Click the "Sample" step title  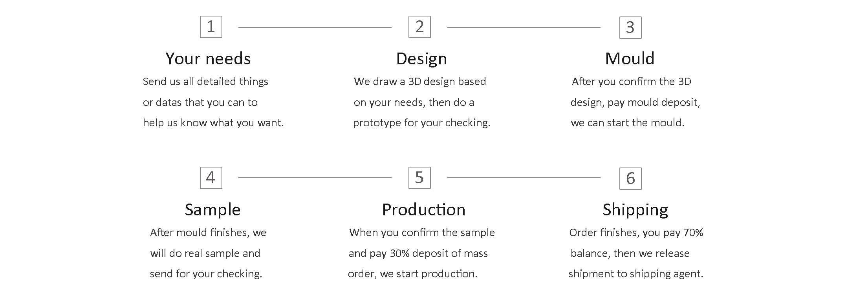coord(212,210)
